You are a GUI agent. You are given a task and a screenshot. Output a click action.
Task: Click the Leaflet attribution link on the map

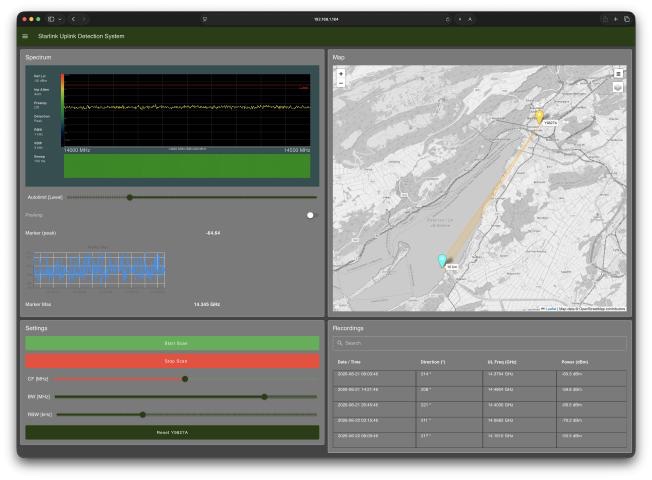(x=550, y=309)
